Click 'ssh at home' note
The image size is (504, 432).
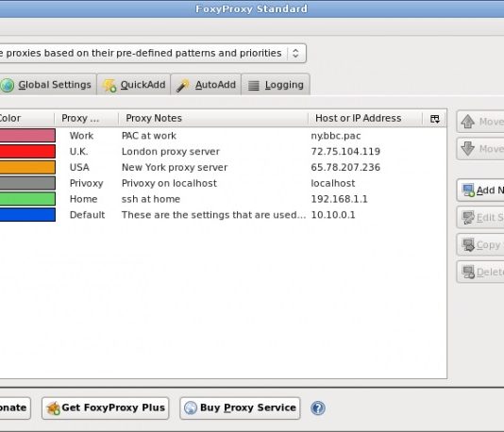pyautogui.click(x=151, y=199)
